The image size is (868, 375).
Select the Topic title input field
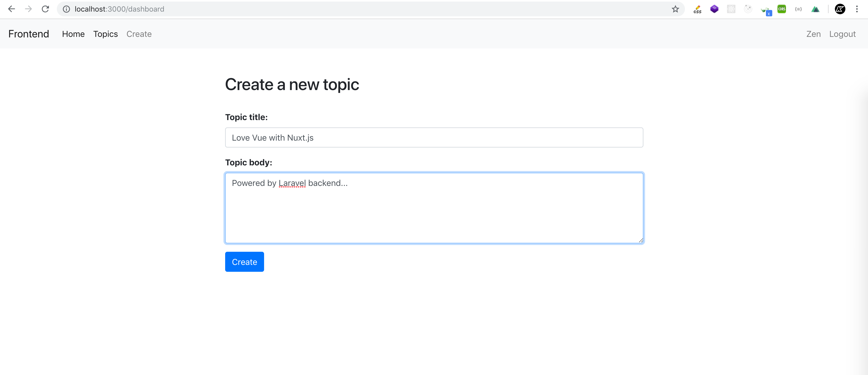(434, 137)
